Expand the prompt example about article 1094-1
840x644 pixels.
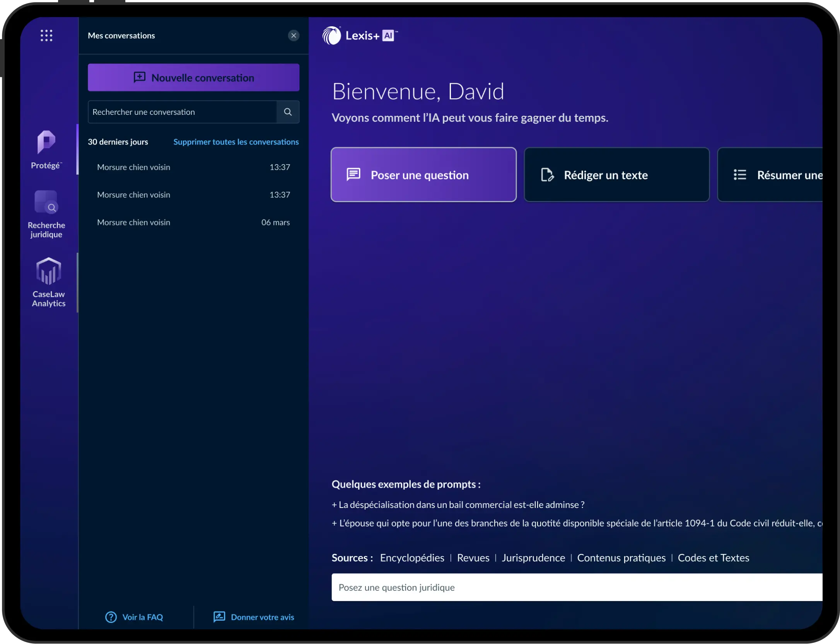point(541,523)
